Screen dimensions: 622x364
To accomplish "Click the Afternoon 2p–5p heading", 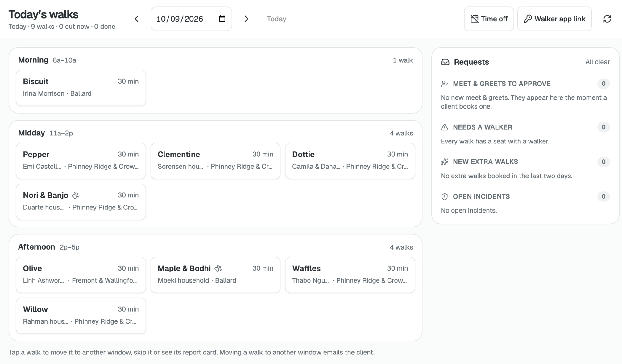I will (x=49, y=247).
